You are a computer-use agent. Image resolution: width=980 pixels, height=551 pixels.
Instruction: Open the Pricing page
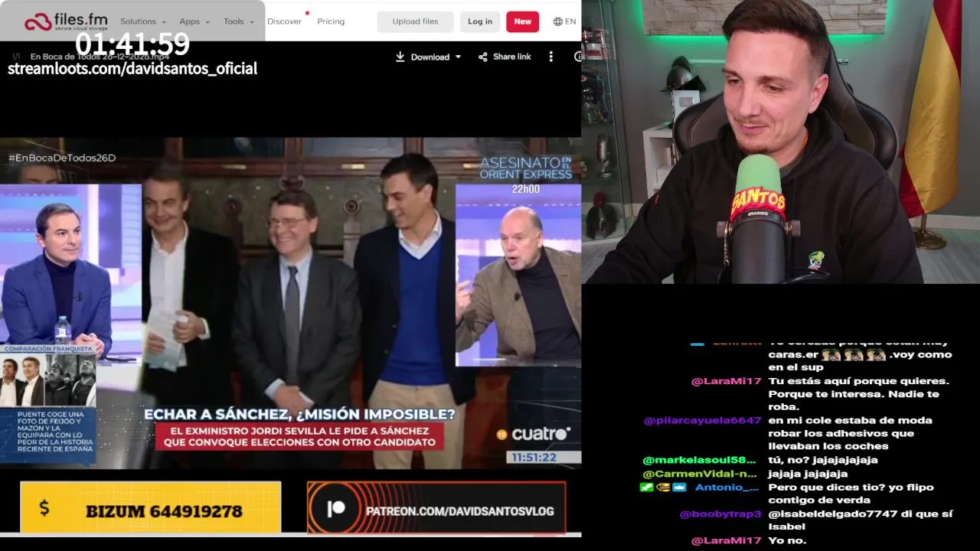coord(331,21)
